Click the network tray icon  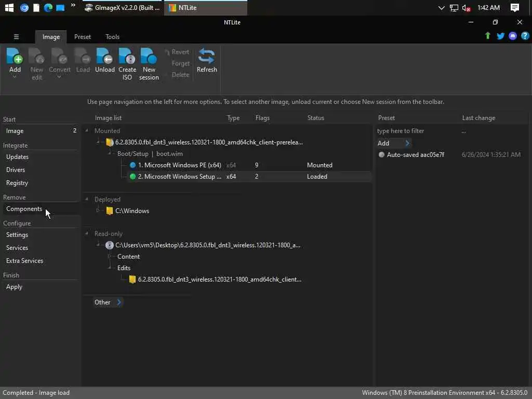(x=454, y=8)
